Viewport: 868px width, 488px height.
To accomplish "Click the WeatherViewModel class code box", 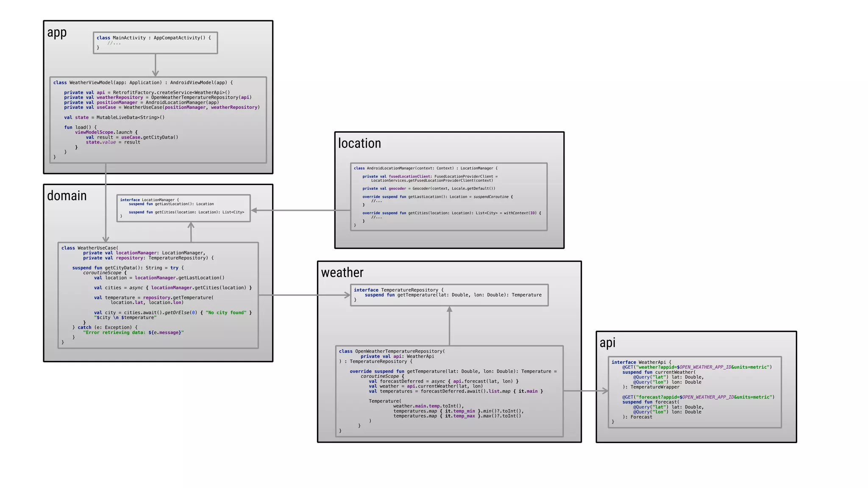I will [x=158, y=120].
